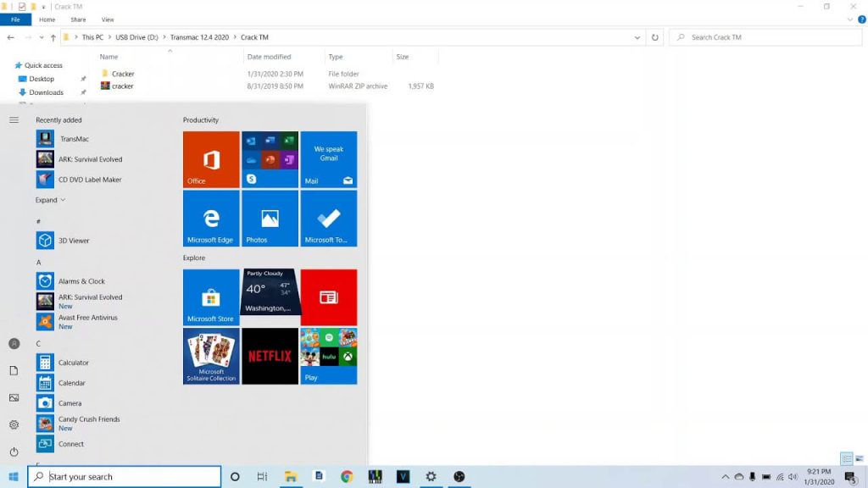Viewport: 868px width, 488px height.
Task: Open the volume icon in tray
Action: (793, 477)
